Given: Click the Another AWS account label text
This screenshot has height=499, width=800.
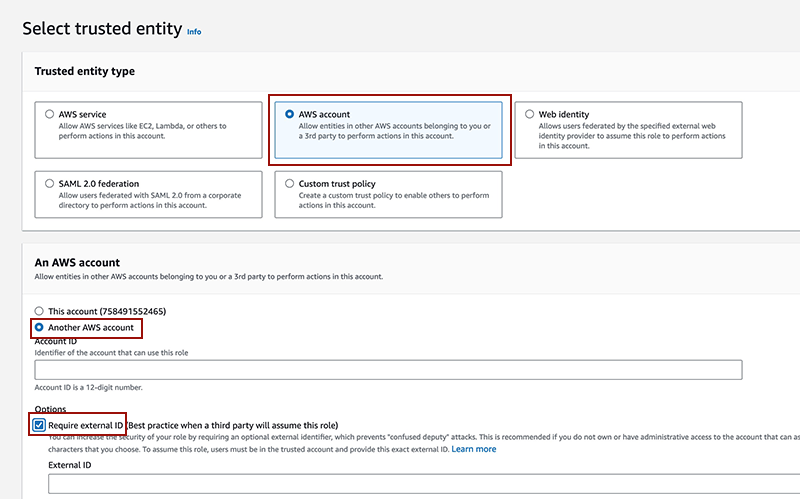Looking at the screenshot, I should (x=92, y=327).
